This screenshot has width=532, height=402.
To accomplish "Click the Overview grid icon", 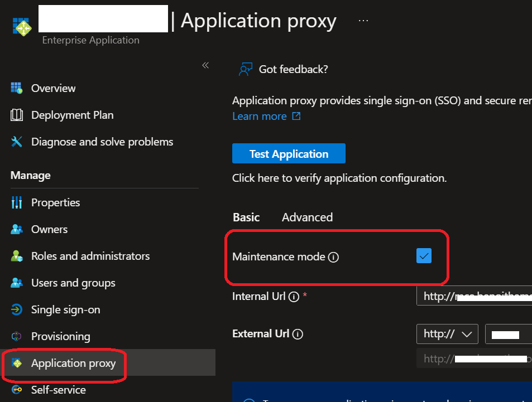I will click(17, 88).
